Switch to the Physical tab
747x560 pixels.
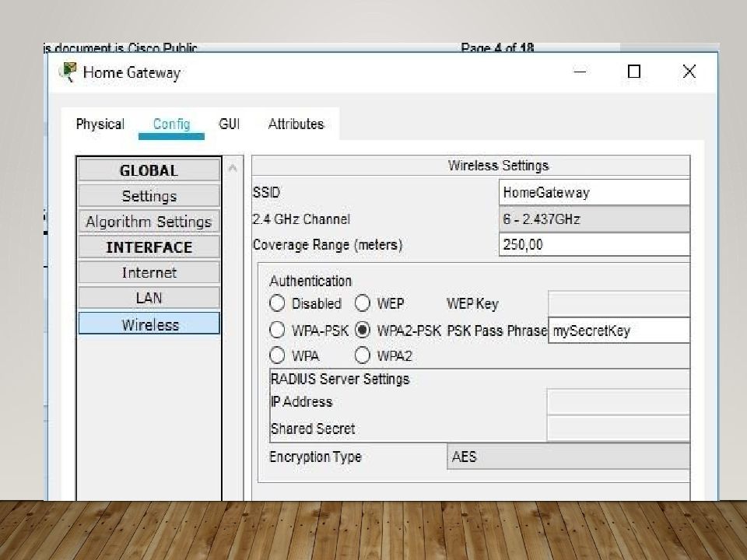pos(100,124)
